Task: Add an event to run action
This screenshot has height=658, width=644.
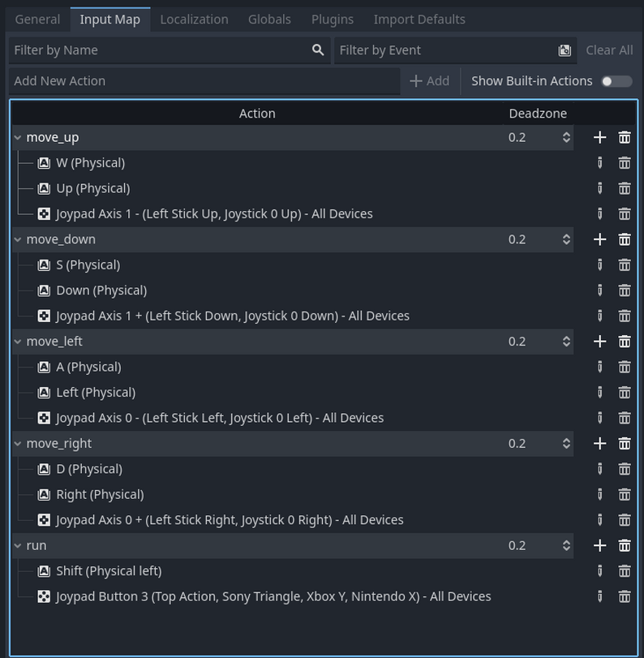Action: (x=600, y=545)
